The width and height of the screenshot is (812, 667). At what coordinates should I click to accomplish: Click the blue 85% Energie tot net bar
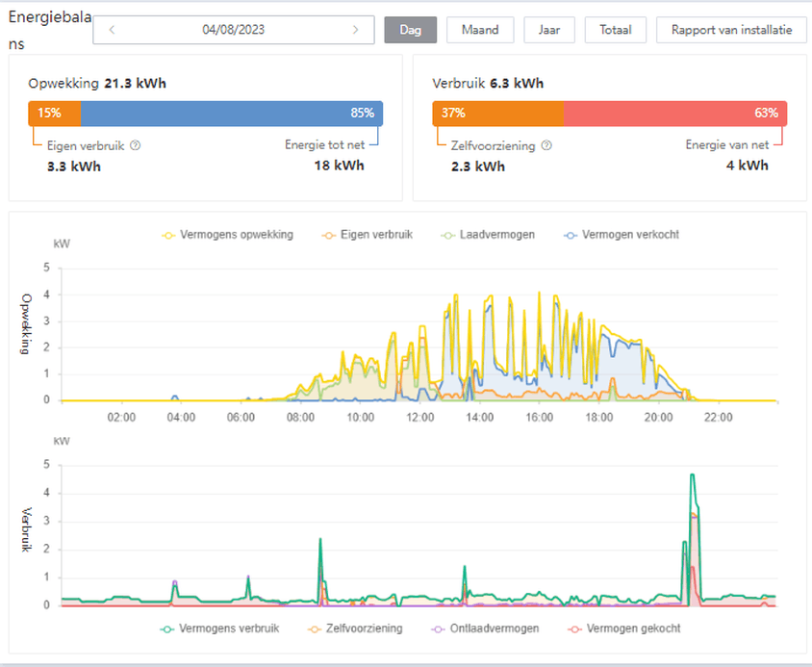tap(231, 114)
